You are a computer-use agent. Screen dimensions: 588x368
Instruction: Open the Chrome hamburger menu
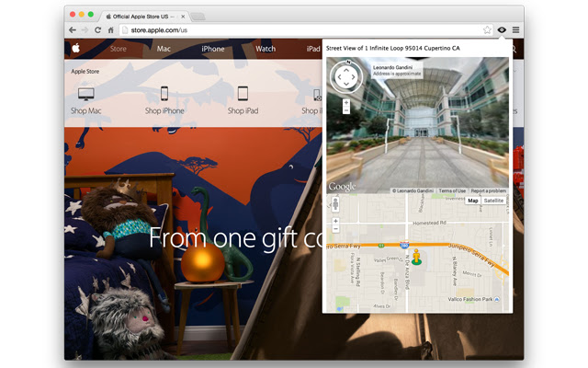click(515, 30)
